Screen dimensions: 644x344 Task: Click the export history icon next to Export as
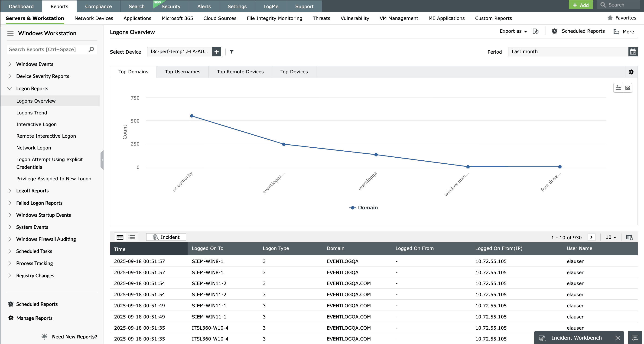(535, 31)
